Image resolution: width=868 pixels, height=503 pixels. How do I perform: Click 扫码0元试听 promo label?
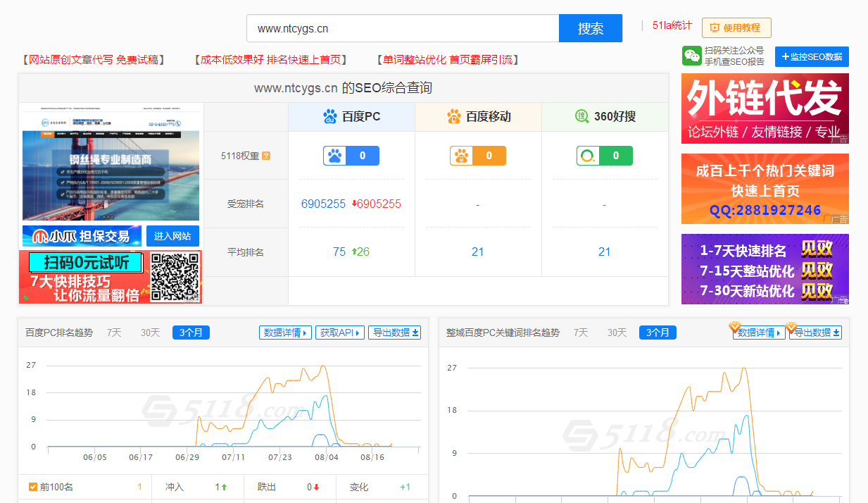(x=86, y=263)
